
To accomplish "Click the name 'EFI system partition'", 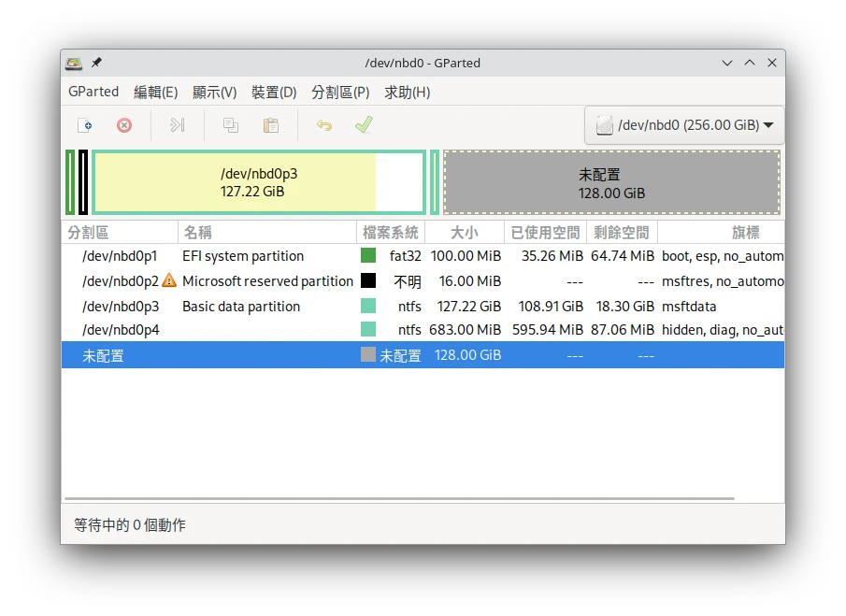I will (x=243, y=256).
